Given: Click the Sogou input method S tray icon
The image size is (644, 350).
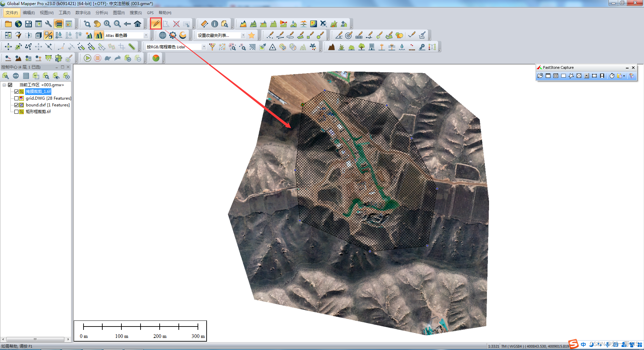Looking at the screenshot, I should click(573, 344).
